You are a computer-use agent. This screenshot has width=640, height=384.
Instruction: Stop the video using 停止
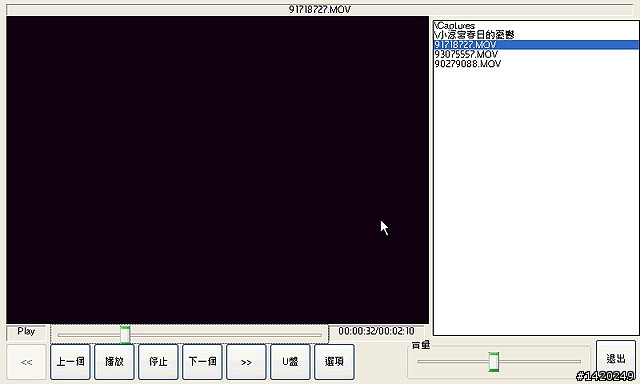[x=158, y=362]
